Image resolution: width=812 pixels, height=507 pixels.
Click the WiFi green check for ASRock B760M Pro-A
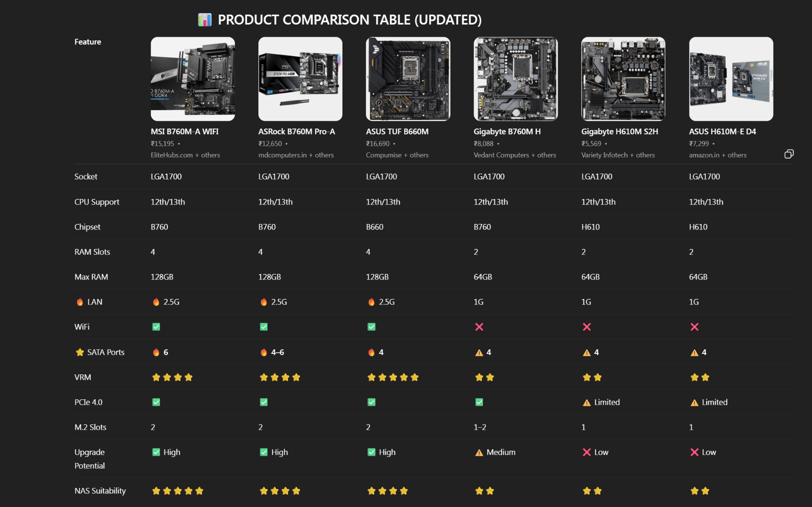pyautogui.click(x=264, y=327)
